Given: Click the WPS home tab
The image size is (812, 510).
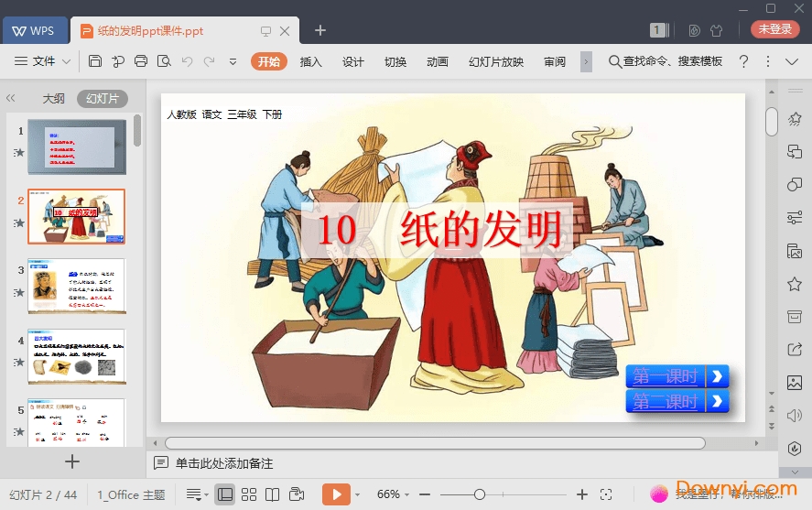Looking at the screenshot, I should point(35,30).
